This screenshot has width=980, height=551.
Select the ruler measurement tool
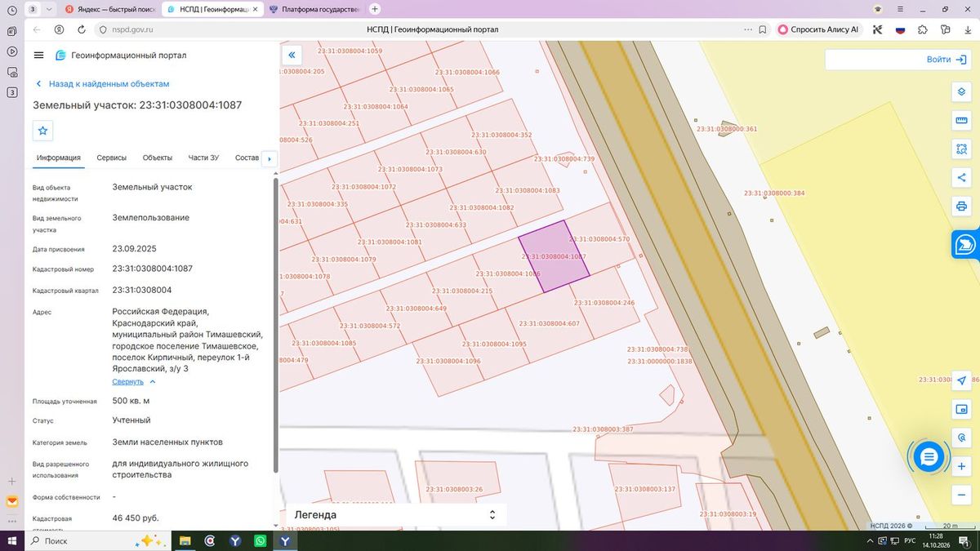click(x=962, y=121)
